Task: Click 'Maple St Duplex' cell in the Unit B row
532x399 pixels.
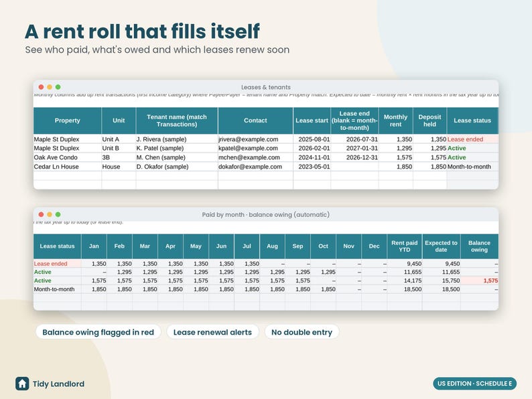Action: tap(67, 149)
